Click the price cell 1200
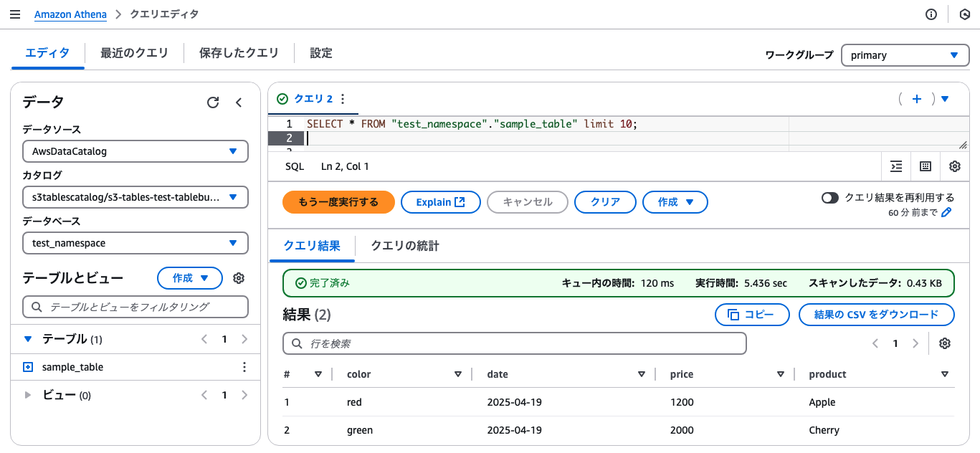Viewport: 980px width, 453px height. pyautogui.click(x=682, y=402)
